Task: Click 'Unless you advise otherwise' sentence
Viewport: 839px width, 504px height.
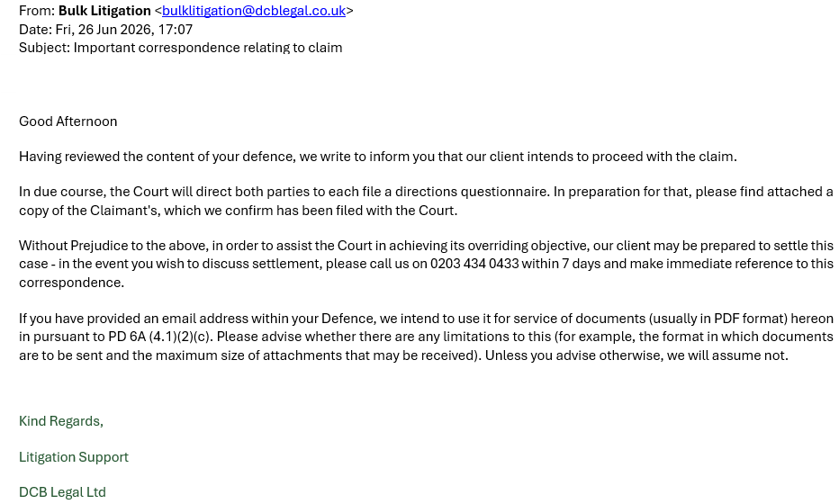Action: click(x=636, y=355)
